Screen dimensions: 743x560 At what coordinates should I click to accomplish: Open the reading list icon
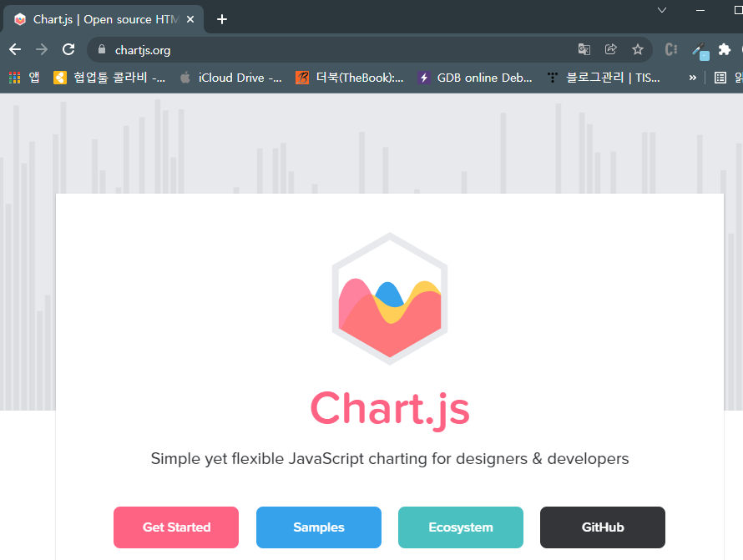click(x=720, y=78)
